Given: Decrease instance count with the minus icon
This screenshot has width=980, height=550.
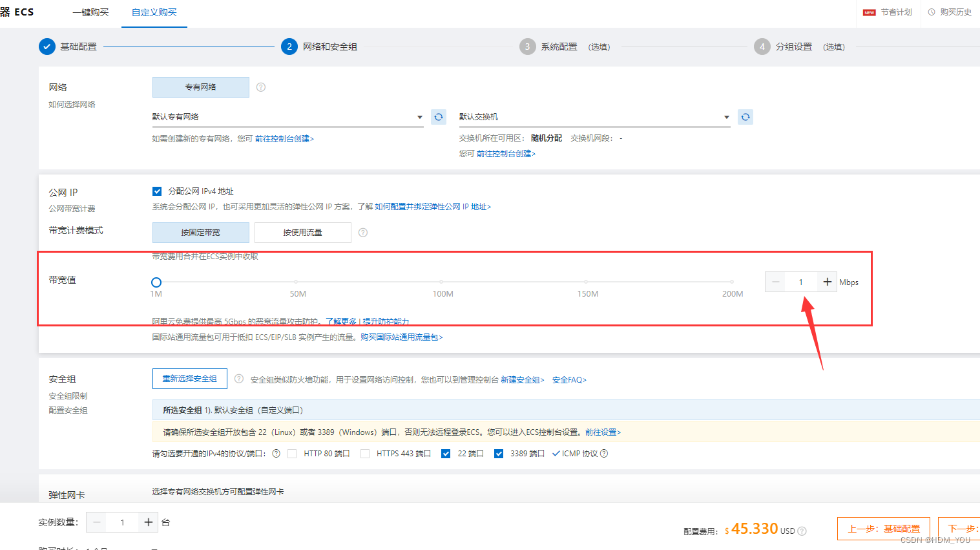Looking at the screenshot, I should click(96, 522).
